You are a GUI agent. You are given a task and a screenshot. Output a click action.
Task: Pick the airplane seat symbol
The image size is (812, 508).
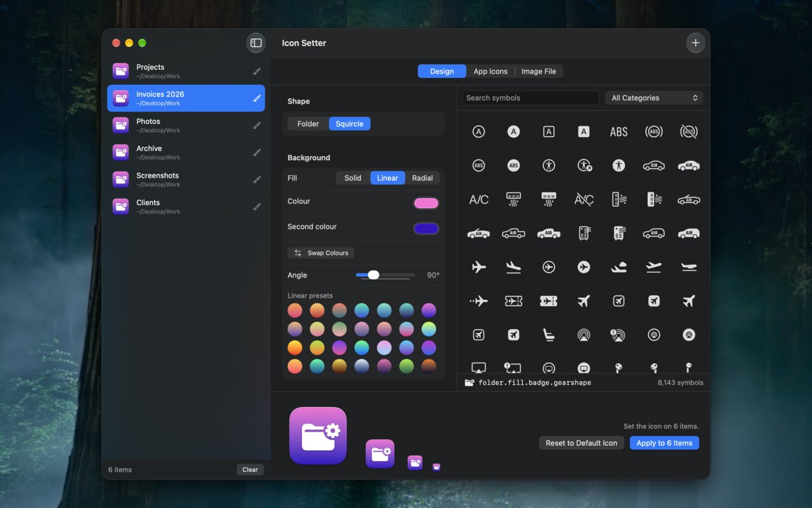tap(549, 335)
